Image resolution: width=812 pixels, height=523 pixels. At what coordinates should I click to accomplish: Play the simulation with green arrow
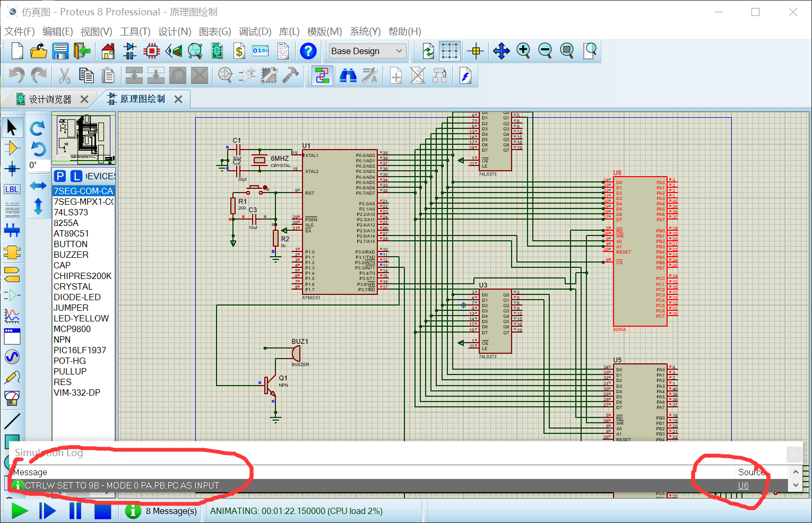point(20,511)
